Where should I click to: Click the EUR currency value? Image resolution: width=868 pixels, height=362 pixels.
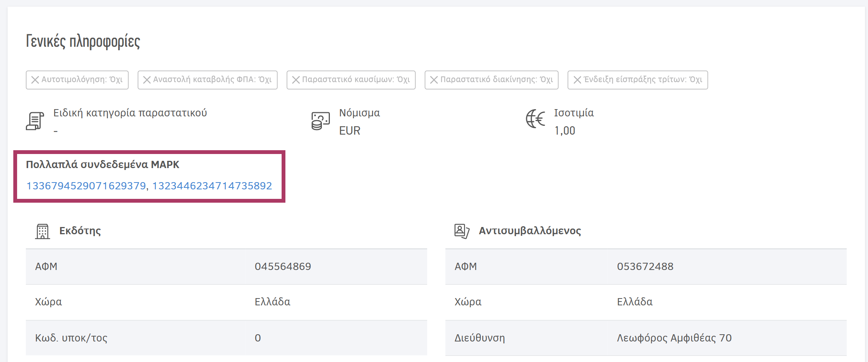pyautogui.click(x=349, y=131)
